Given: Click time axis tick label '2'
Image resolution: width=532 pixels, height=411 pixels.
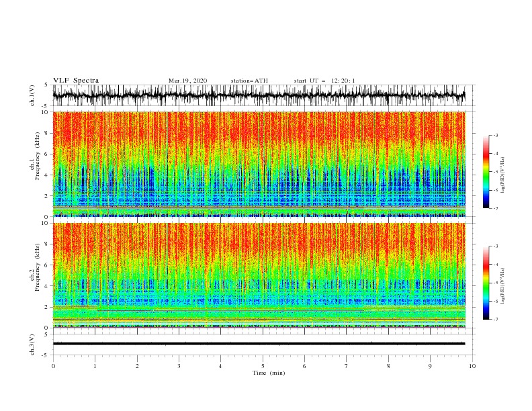Looking at the screenshot, I should [137, 366].
